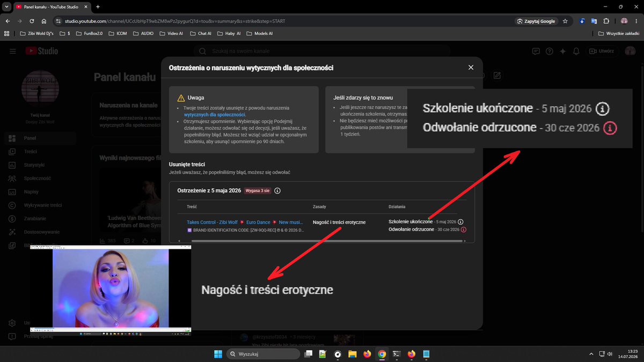Click info icon next to 'Wygasa' badge
644x362 pixels.
click(x=277, y=190)
